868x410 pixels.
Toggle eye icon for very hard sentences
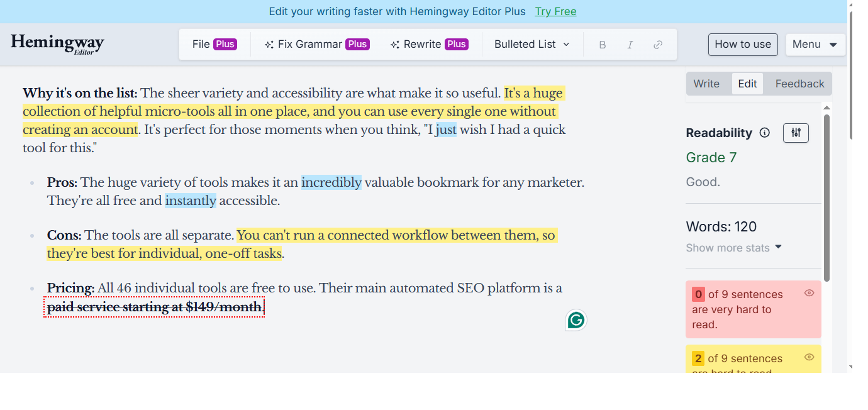pos(810,293)
